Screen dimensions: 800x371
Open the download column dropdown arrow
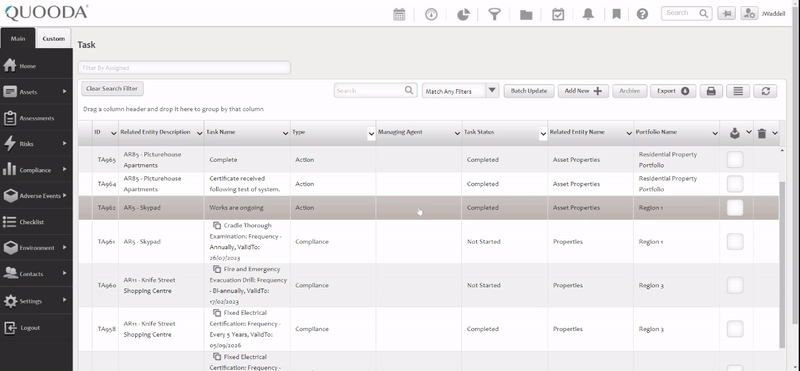point(748,132)
